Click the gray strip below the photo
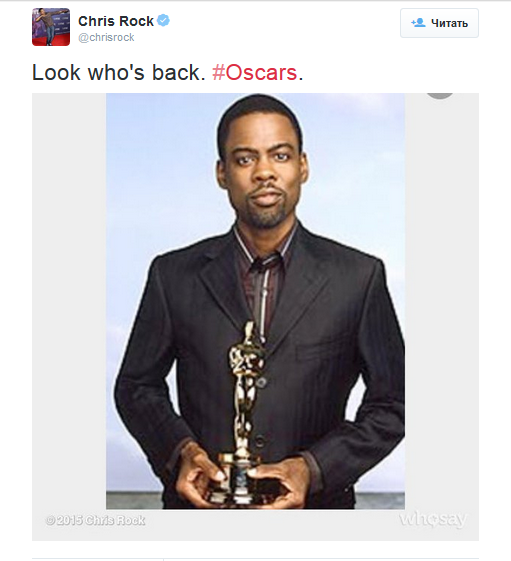511x561 pixels. coord(255,525)
